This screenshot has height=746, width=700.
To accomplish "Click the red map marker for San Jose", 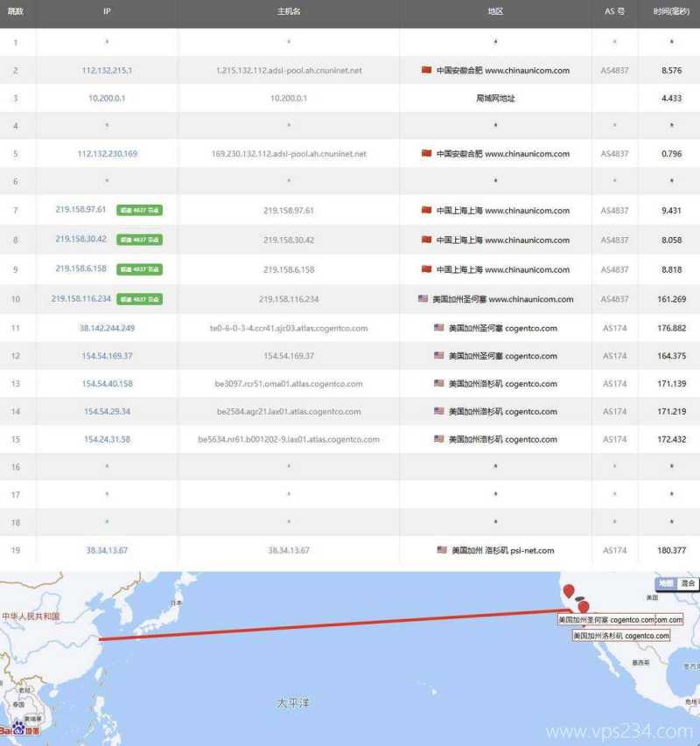I will point(569,591).
